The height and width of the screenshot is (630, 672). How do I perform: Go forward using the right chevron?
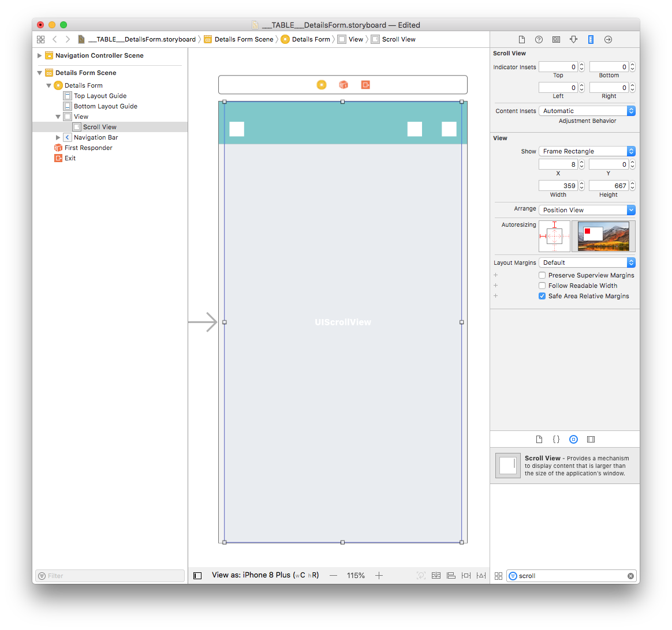pyautogui.click(x=68, y=39)
